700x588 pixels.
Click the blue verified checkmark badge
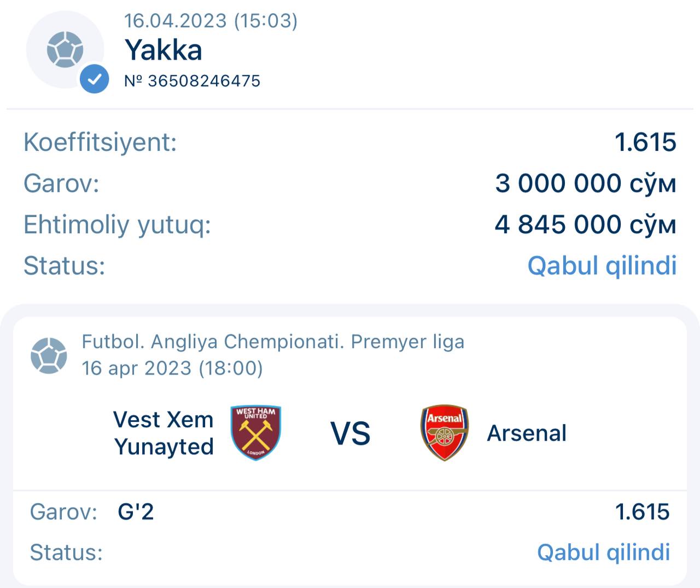pos(94,79)
